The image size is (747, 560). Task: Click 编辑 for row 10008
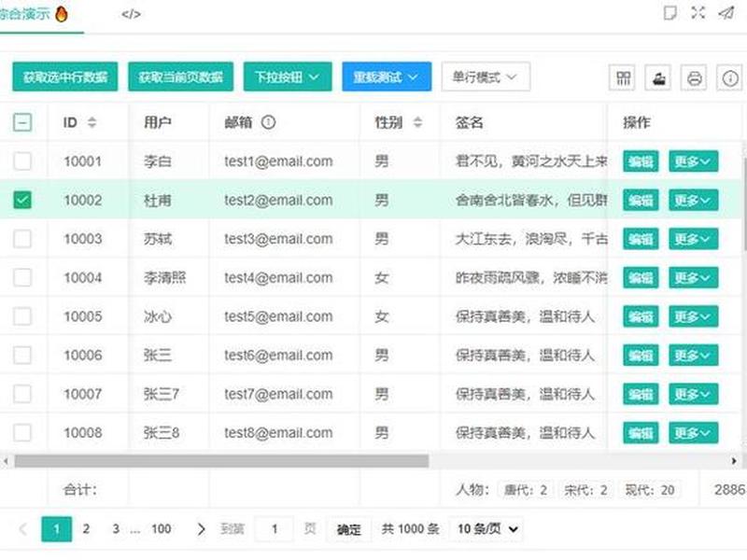[641, 433]
